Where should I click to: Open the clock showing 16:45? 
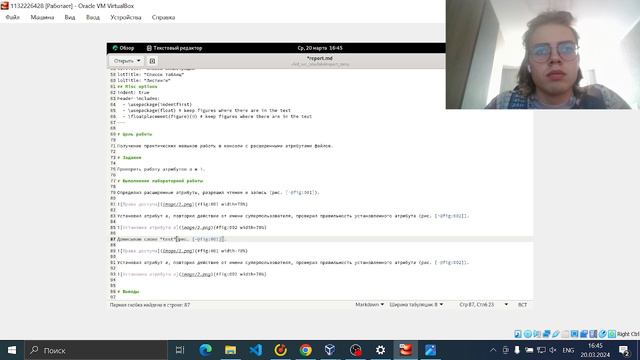click(x=595, y=350)
